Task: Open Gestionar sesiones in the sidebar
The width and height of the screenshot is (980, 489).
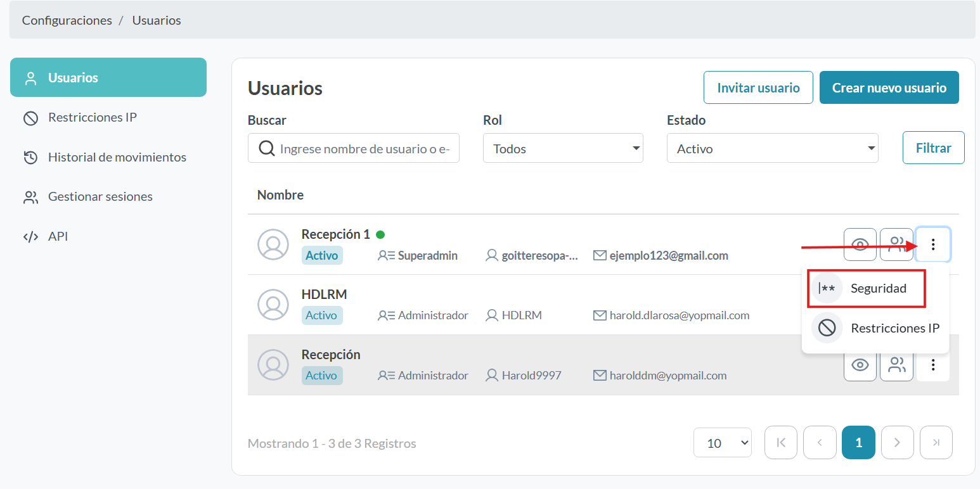Action: click(x=100, y=197)
